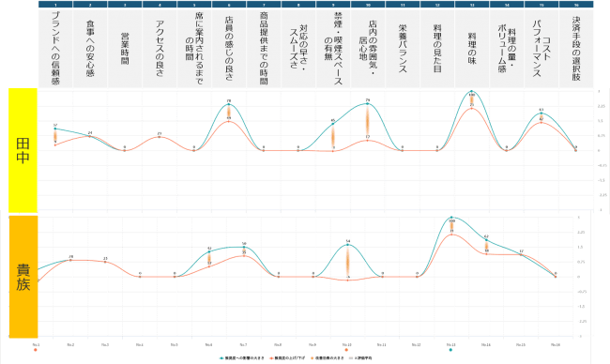Viewport: 610px width, 364px height.
Task: Toggle the orange dot legend entry
Action: 328,358
